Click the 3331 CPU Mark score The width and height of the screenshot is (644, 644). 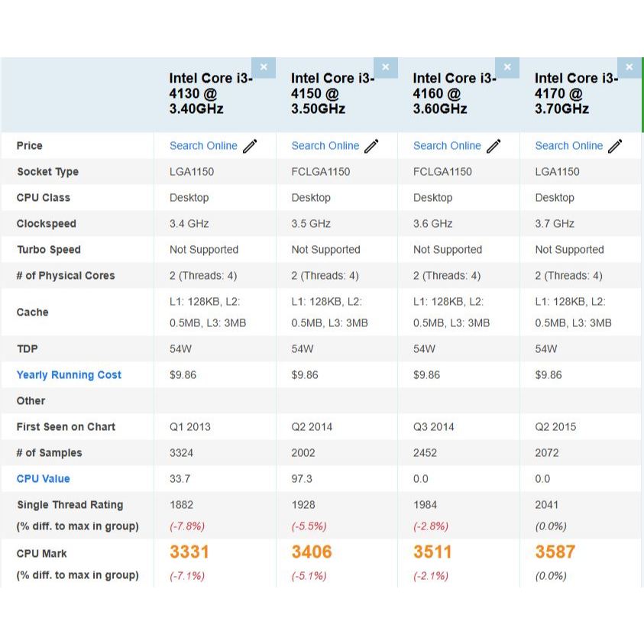tap(189, 552)
